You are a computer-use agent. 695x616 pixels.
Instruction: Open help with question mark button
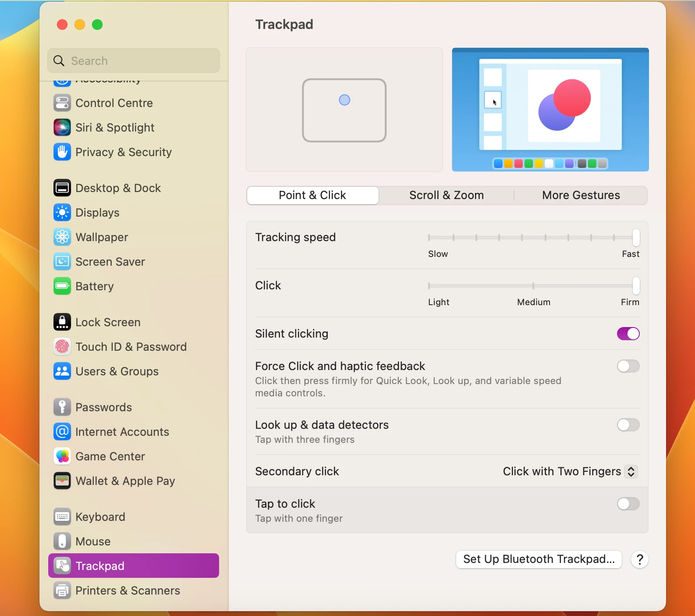coord(640,559)
